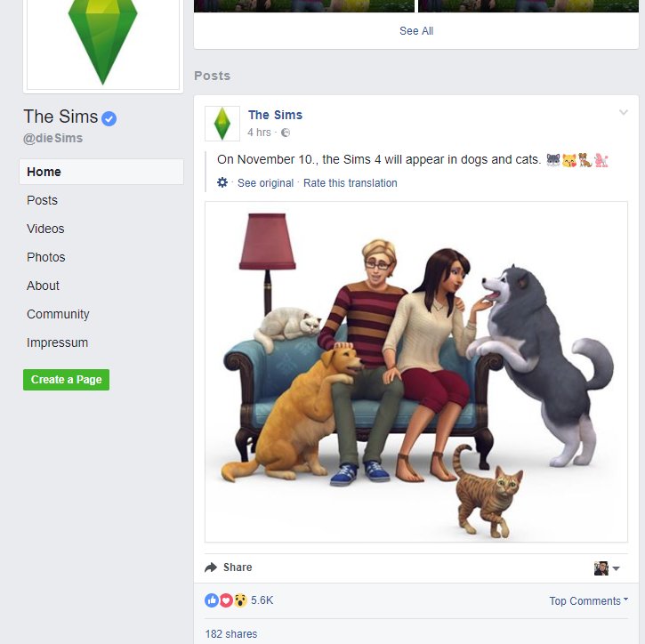This screenshot has height=644, width=645.
Task: Click the Love heart reaction icon
Action: click(226, 600)
